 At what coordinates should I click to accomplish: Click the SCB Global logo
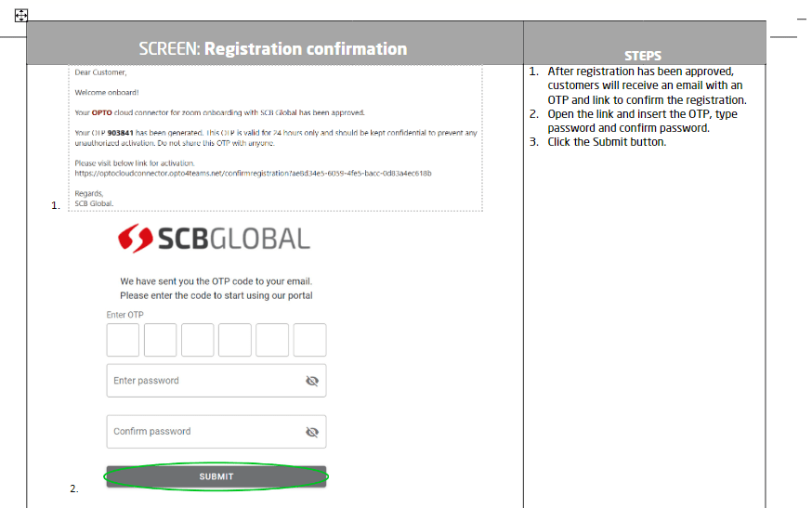tap(214, 239)
